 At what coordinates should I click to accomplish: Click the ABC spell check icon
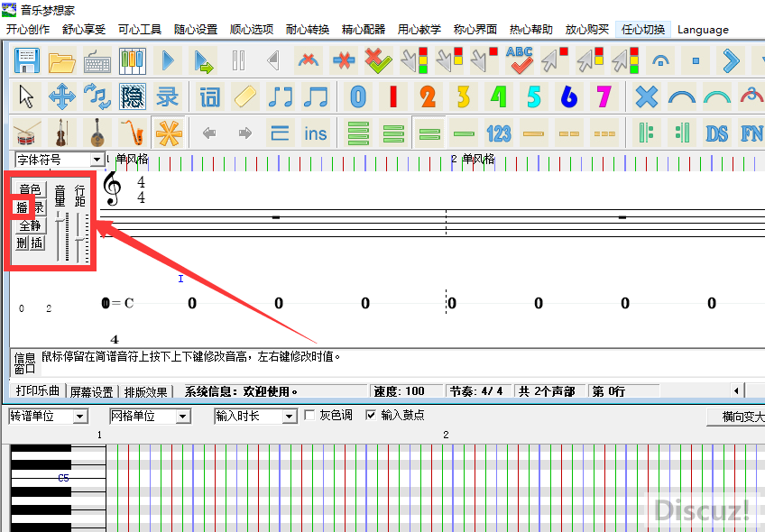519,61
